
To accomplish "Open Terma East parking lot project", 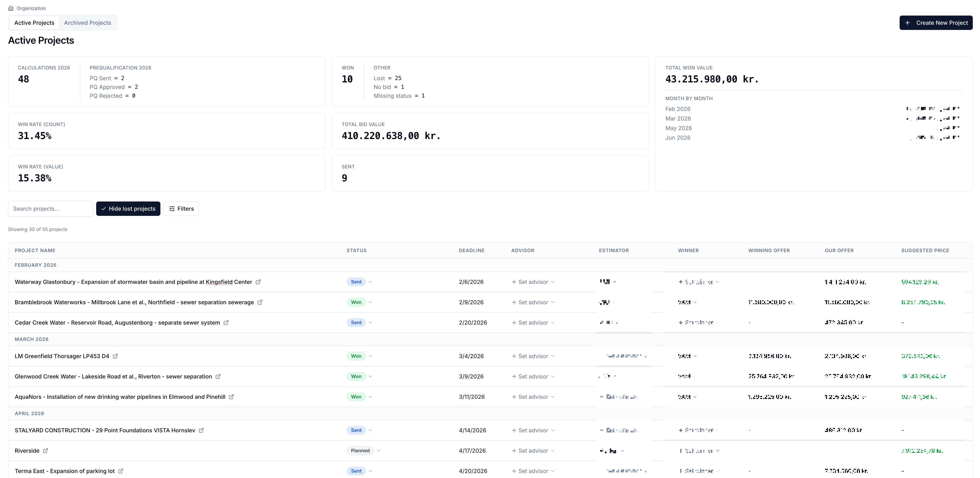I will (65, 471).
